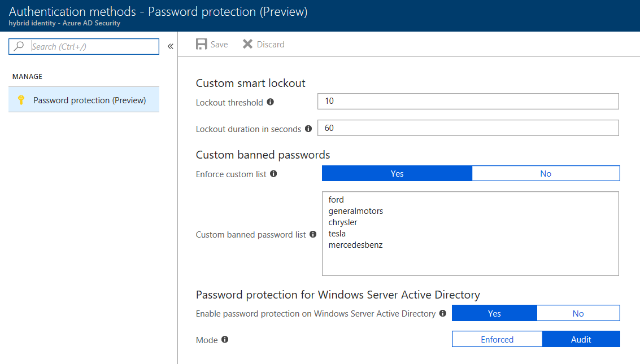640x364 pixels.
Task: Collapse the sidebar with double chevron
Action: point(170,46)
